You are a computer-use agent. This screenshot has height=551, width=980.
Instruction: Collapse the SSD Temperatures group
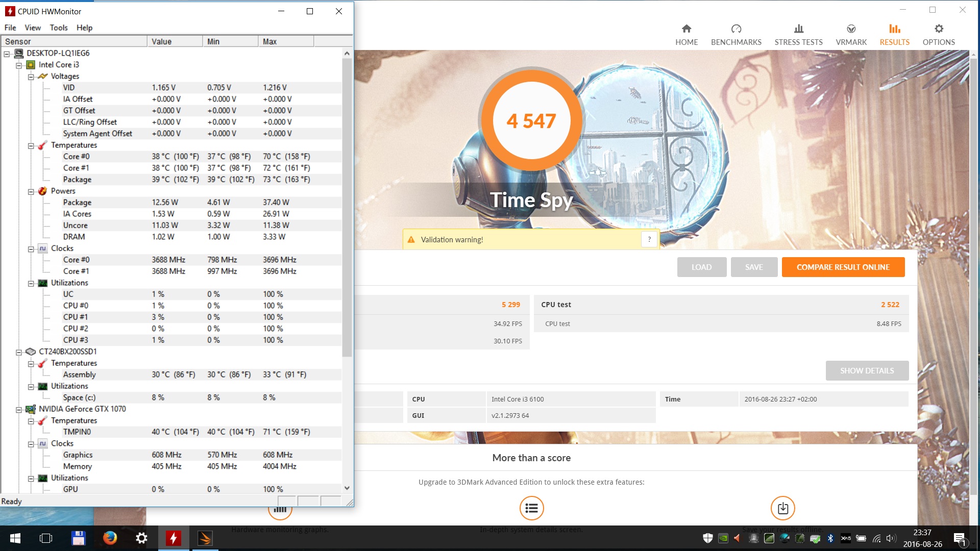[31, 364]
